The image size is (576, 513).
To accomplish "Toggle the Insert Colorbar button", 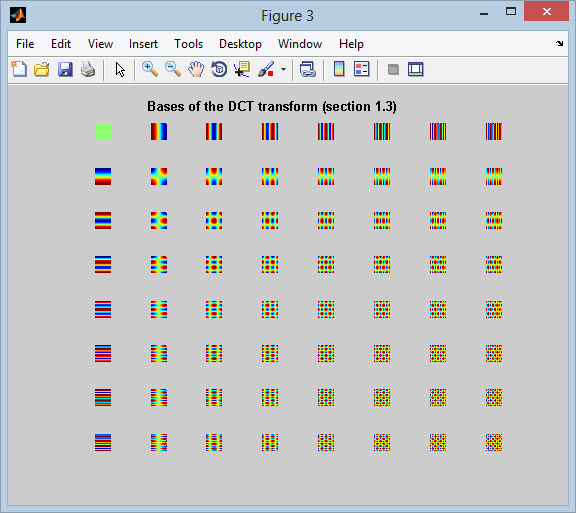I will click(x=339, y=69).
